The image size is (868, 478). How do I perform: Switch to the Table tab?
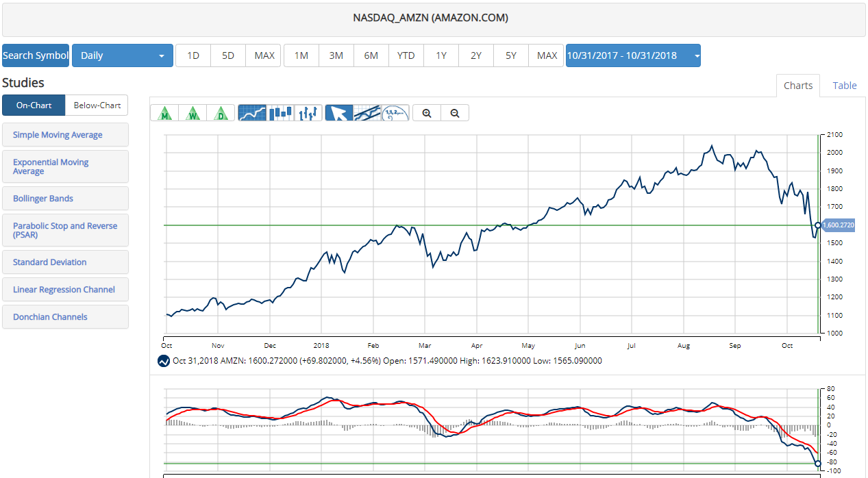(844, 86)
